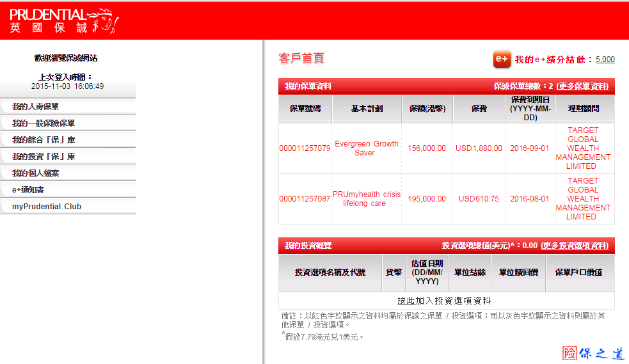Open 我的一般保險保單 menu item
The image size is (629, 364).
tap(68, 123)
